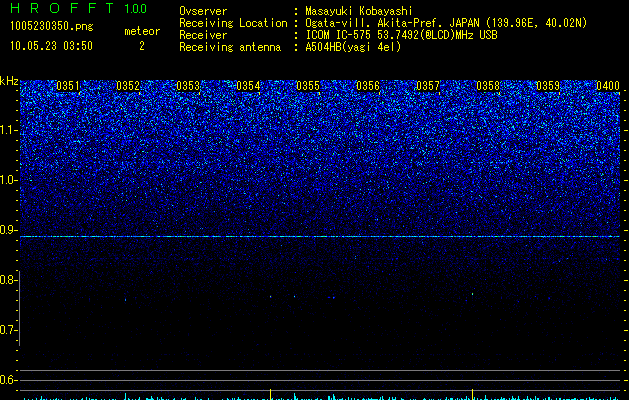629x400 pixels.
Task: Click the 0.9 kHz axis label
Action: [x=9, y=230]
